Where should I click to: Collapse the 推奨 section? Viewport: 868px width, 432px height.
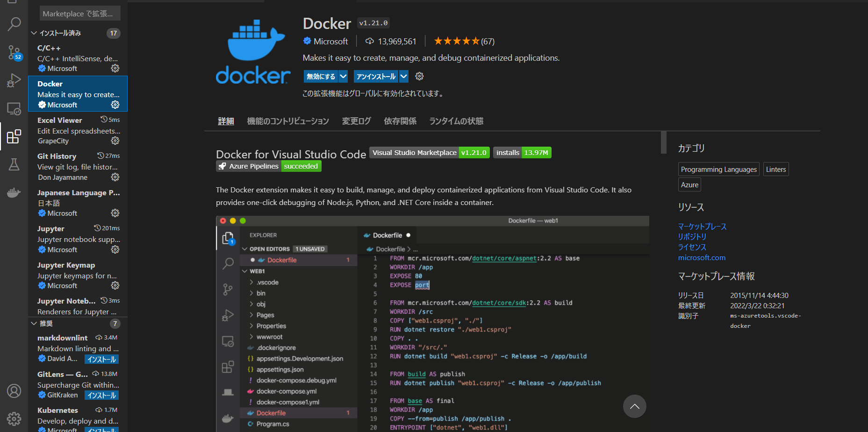(34, 323)
